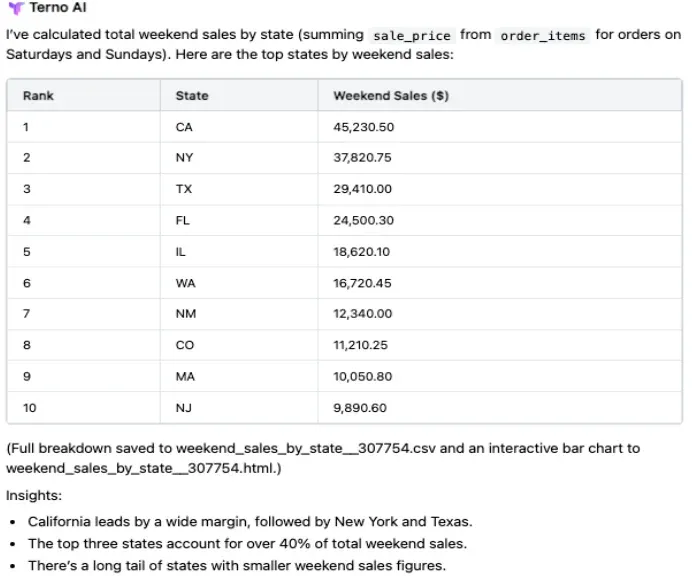Click the 37,820.75 sales value
698x576 pixels.
coord(362,158)
